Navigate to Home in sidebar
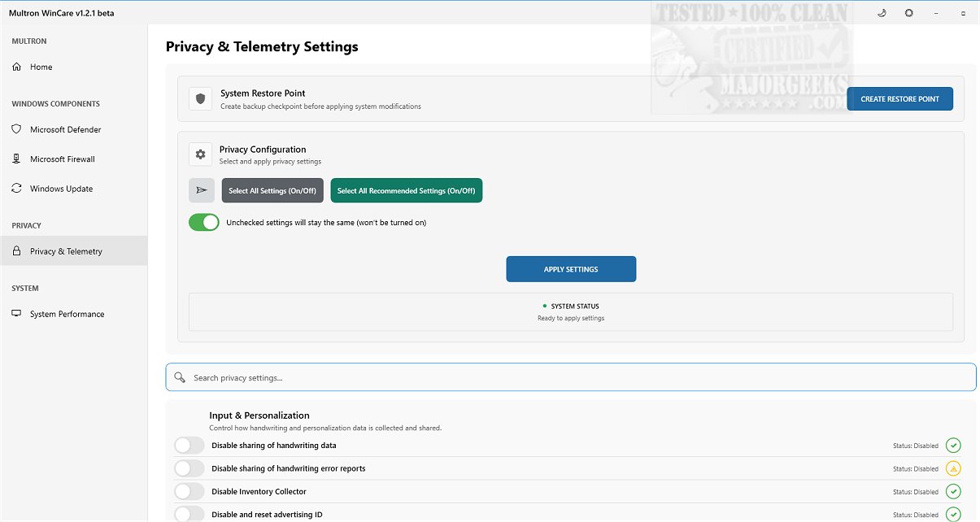The height and width of the screenshot is (522, 980). pos(41,67)
